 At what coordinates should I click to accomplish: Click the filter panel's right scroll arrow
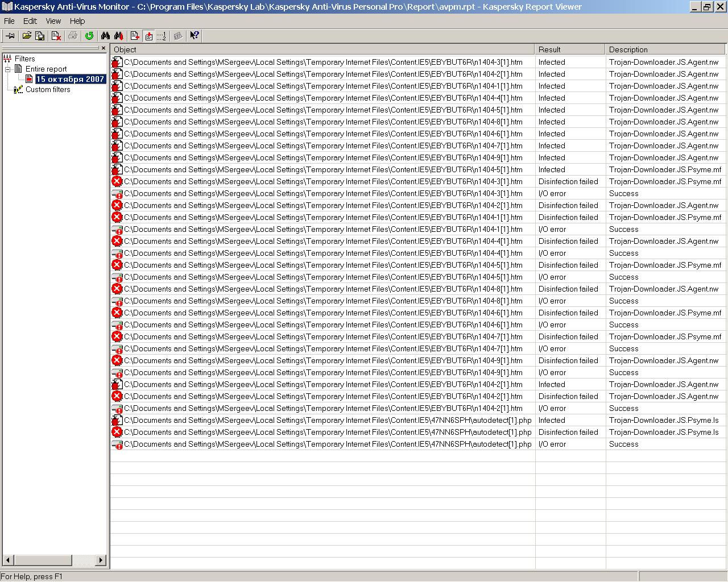(101, 560)
